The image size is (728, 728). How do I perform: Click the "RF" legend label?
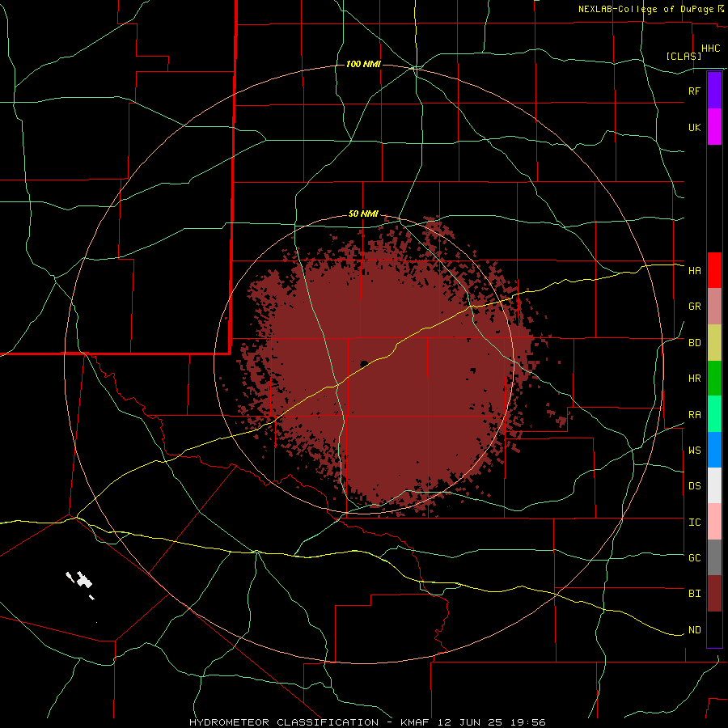[694, 91]
